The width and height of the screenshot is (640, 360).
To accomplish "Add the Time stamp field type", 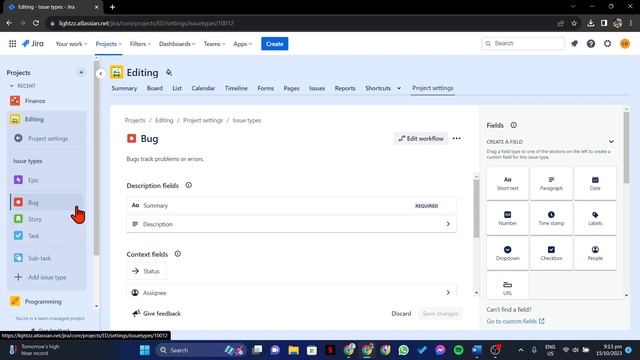I will 551,218.
